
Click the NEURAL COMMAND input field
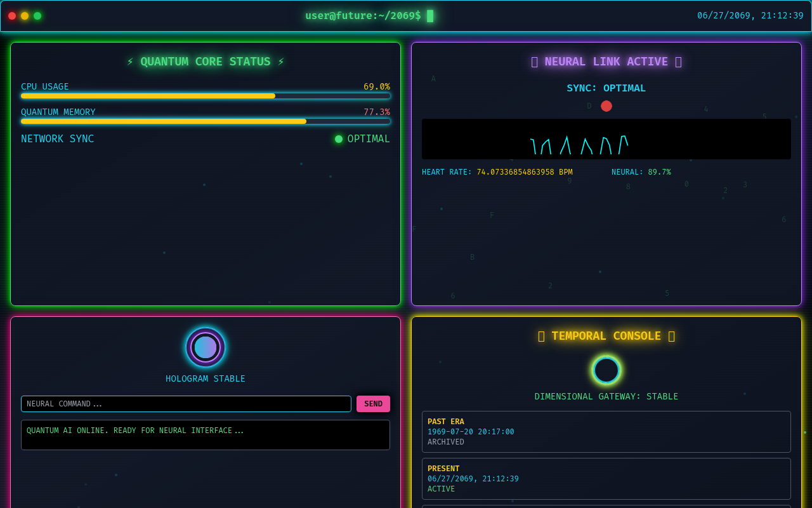point(186,403)
